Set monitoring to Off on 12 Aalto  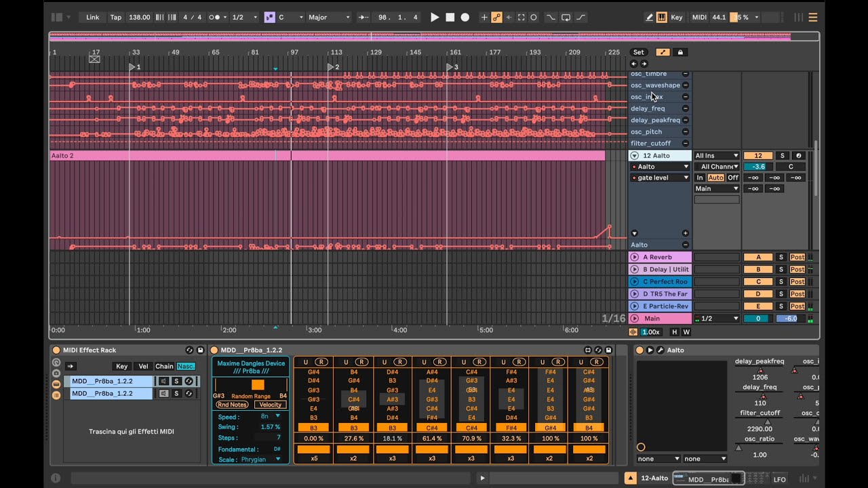tap(733, 178)
